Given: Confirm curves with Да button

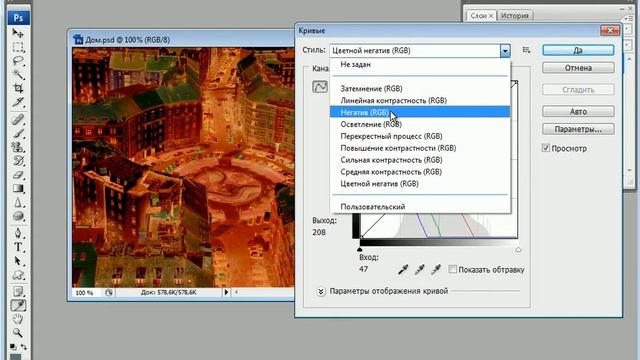Looking at the screenshot, I should (x=578, y=50).
